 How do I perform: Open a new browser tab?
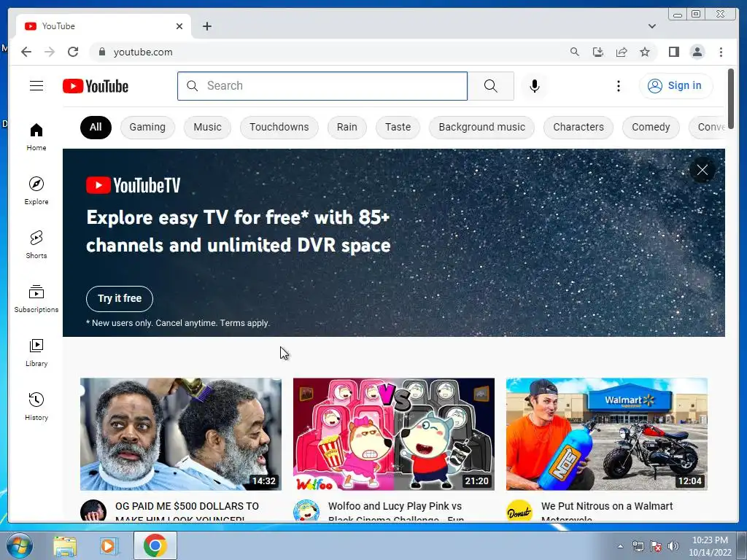point(206,26)
